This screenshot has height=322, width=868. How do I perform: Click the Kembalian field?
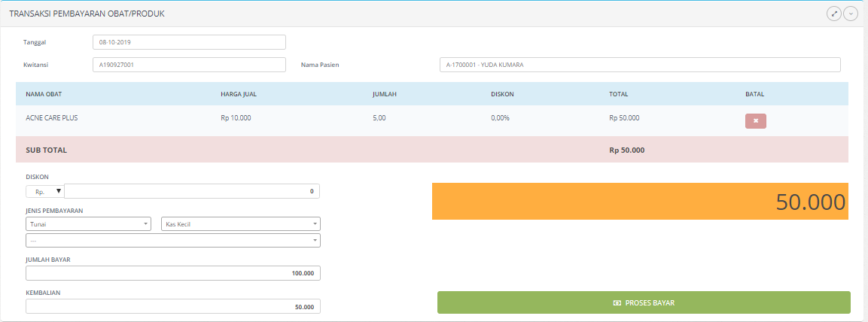(x=172, y=306)
